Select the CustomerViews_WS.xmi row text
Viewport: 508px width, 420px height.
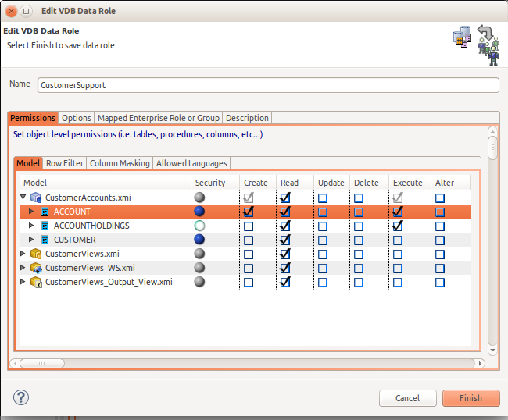(x=90, y=268)
